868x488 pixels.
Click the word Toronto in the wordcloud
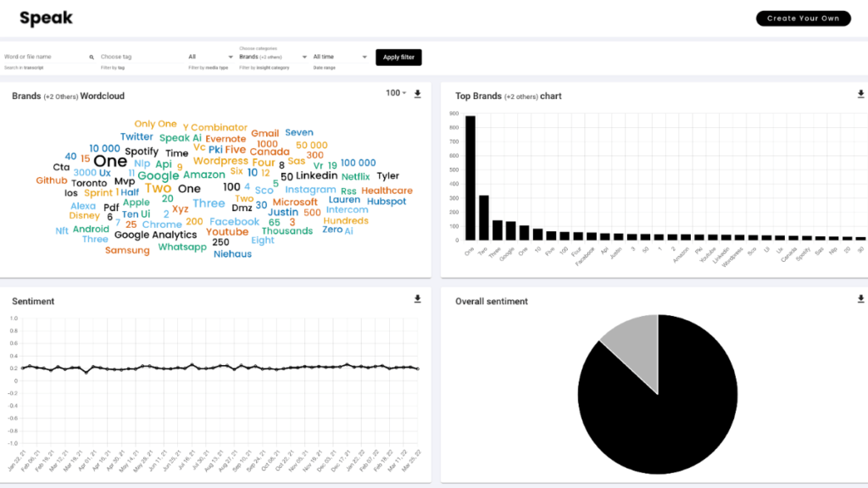[89, 183]
